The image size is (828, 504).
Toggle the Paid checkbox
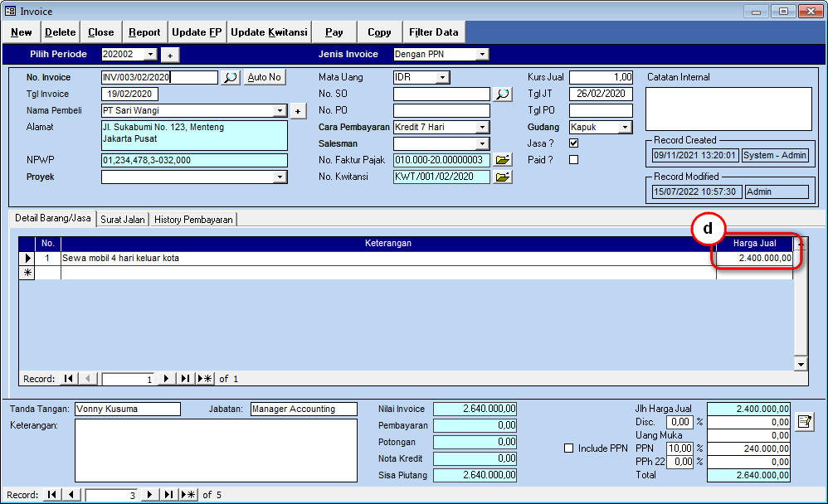tap(574, 160)
